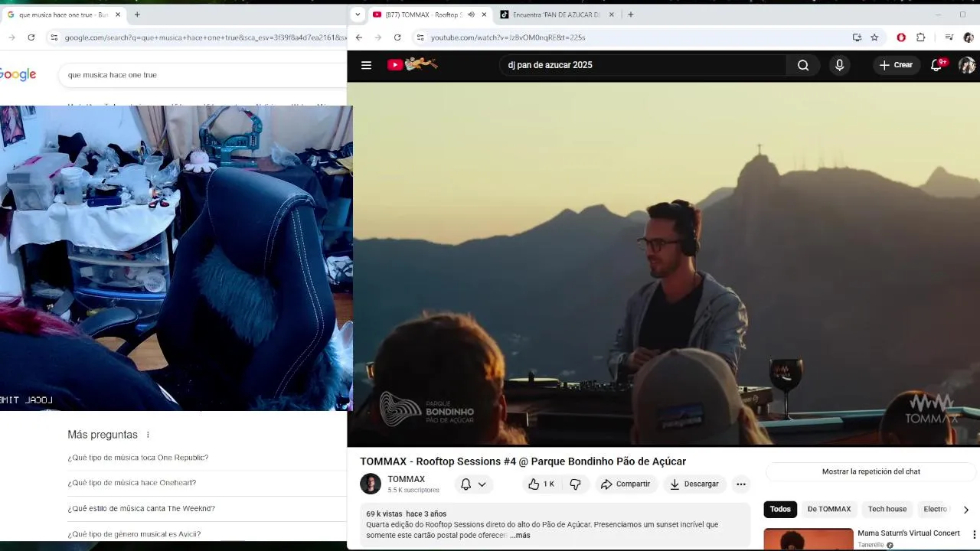Mute the TOMMAX tab via its speaker icon
This screenshot has width=980, height=551.
(471, 15)
